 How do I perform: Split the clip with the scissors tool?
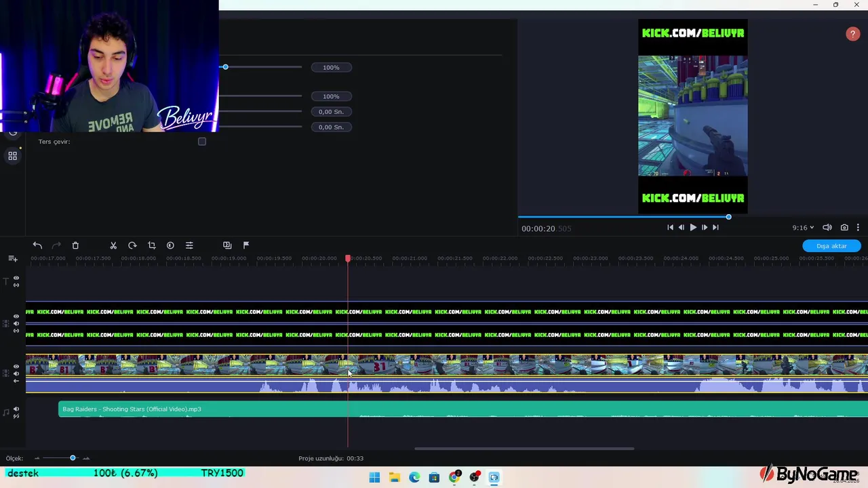click(x=113, y=245)
